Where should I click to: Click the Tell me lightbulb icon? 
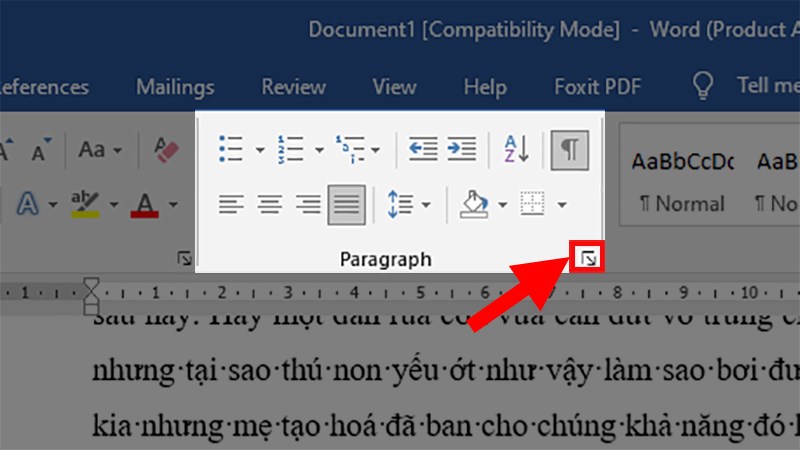pyautogui.click(x=703, y=85)
